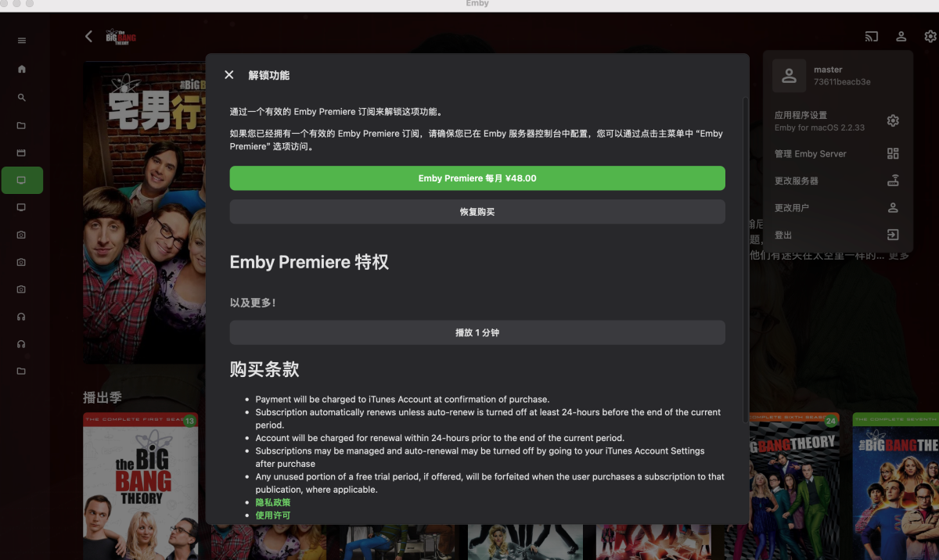Click the Big Bang Theory header logo

coord(121,36)
